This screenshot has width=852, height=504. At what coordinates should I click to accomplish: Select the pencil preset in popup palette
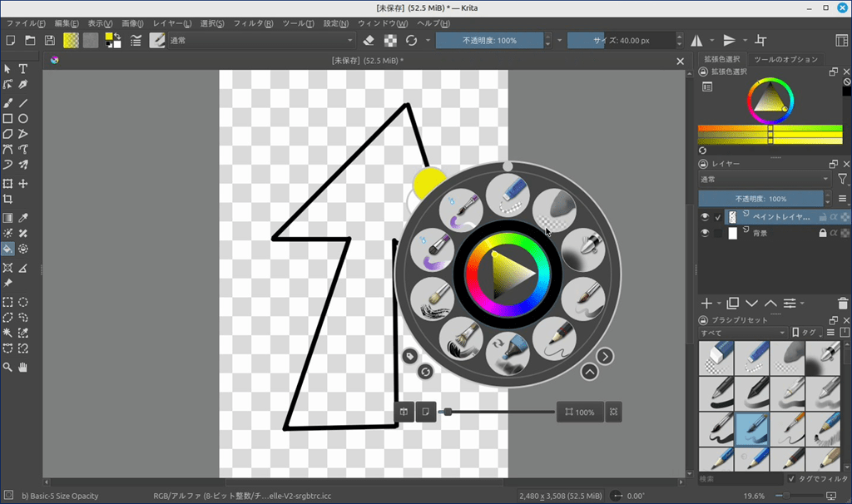[550, 341]
